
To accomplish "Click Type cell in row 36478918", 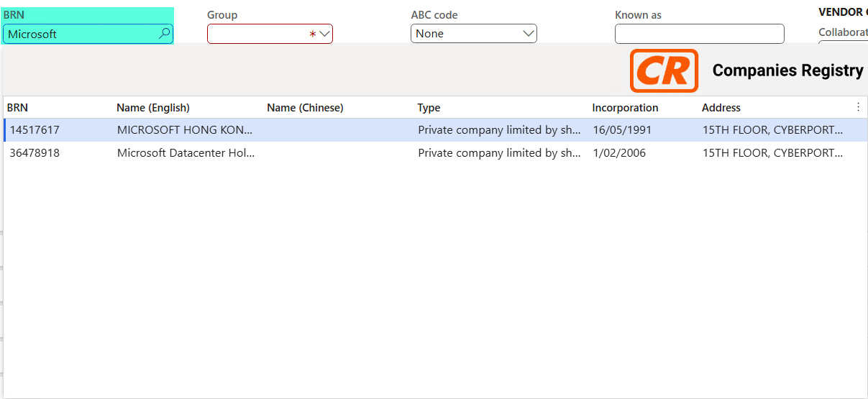I will pyautogui.click(x=499, y=153).
